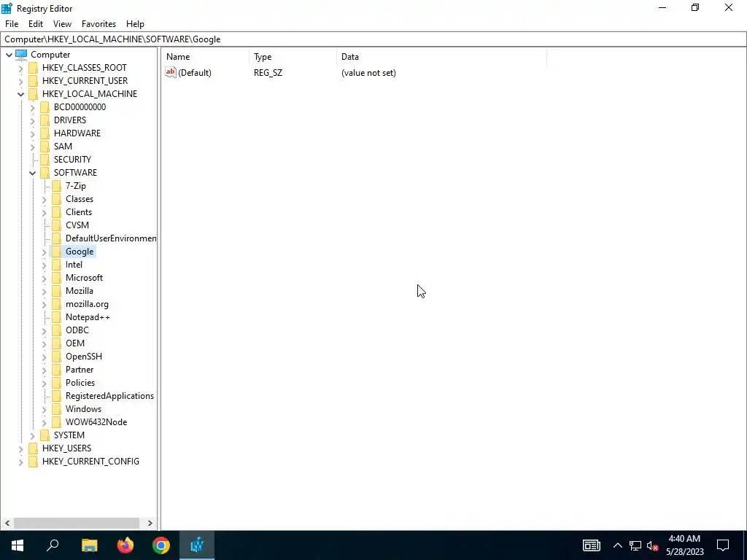
Task: Open the Windows Start menu
Action: [18, 545]
